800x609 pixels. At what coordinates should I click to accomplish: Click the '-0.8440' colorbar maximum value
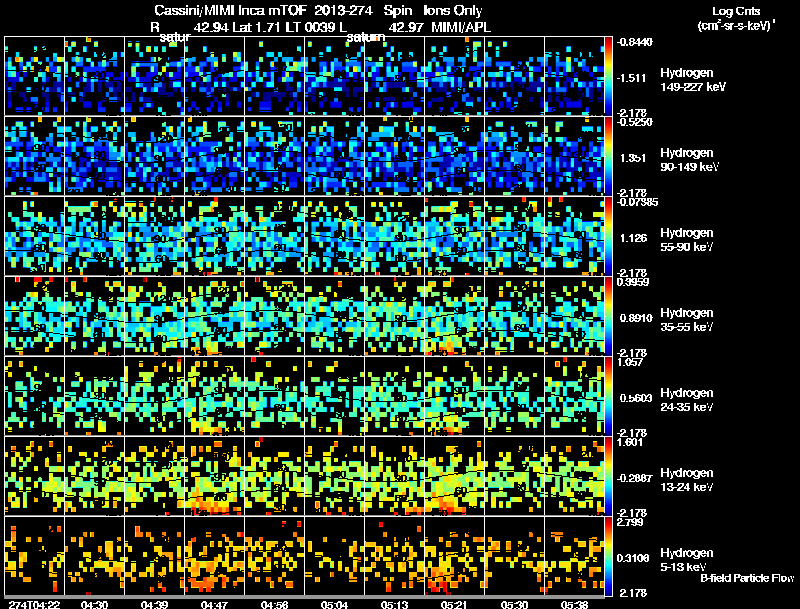[634, 42]
